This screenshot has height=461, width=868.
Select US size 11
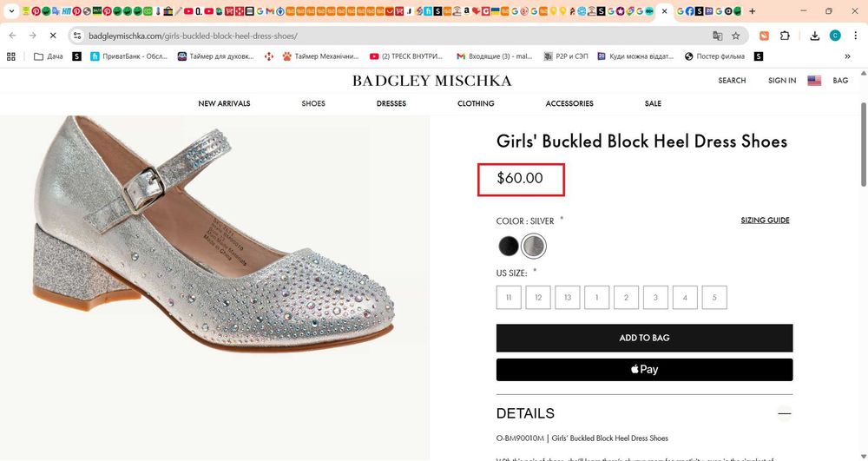[x=509, y=297]
